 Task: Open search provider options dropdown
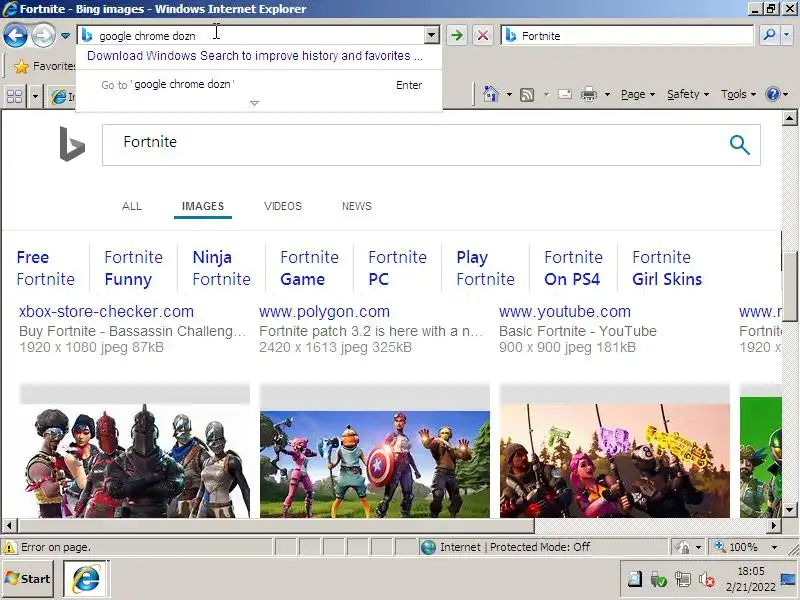pyautogui.click(x=786, y=35)
